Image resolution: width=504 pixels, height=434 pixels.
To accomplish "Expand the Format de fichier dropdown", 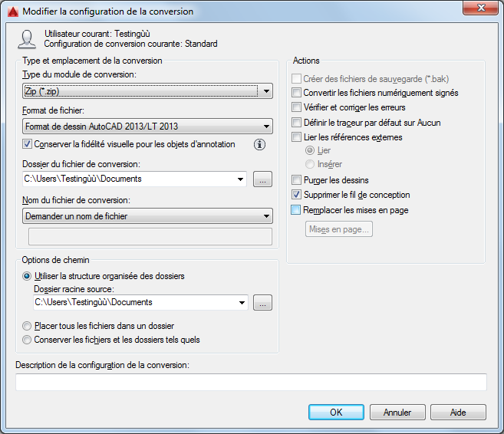I will coord(147,127).
